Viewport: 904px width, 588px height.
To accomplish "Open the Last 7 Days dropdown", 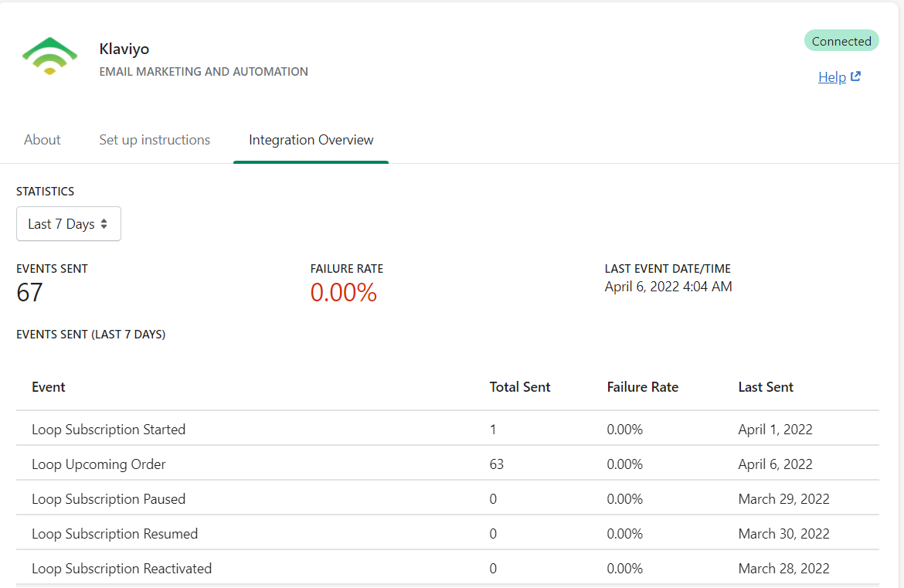I will click(x=69, y=223).
